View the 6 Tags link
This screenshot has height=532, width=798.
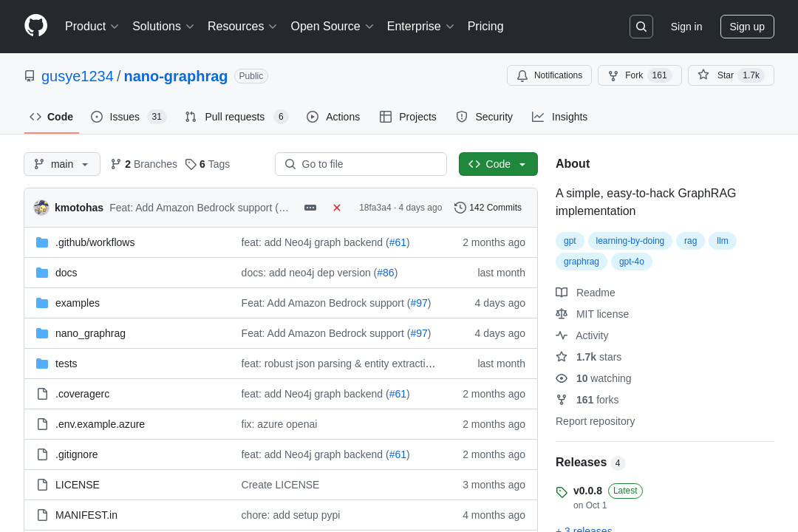[208, 164]
